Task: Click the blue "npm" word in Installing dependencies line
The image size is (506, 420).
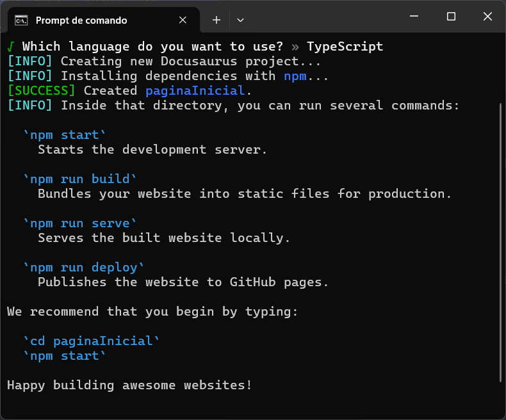Action: point(295,76)
